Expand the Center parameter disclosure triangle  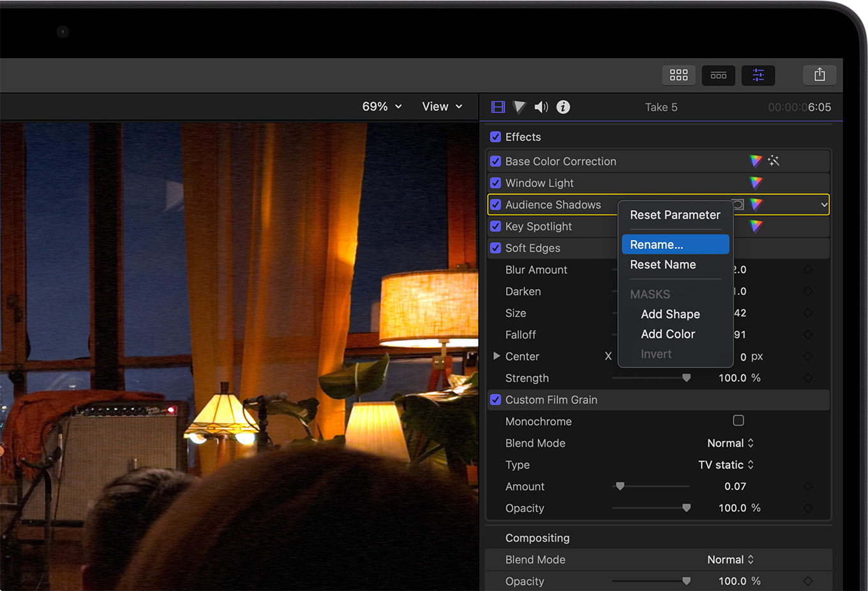coord(497,356)
